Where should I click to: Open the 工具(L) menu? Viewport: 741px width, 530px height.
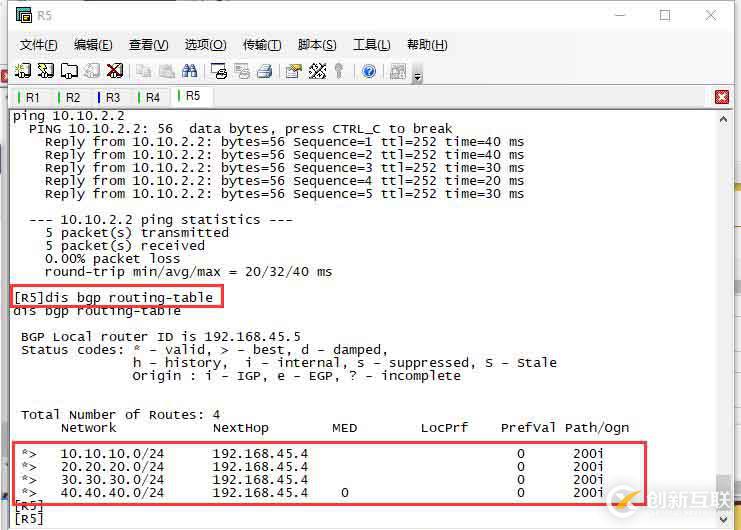(x=371, y=45)
